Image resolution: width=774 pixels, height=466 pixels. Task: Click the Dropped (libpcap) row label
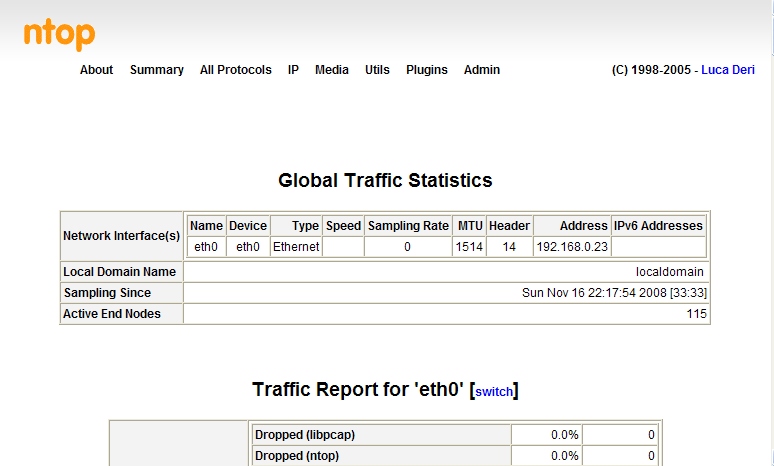point(304,435)
